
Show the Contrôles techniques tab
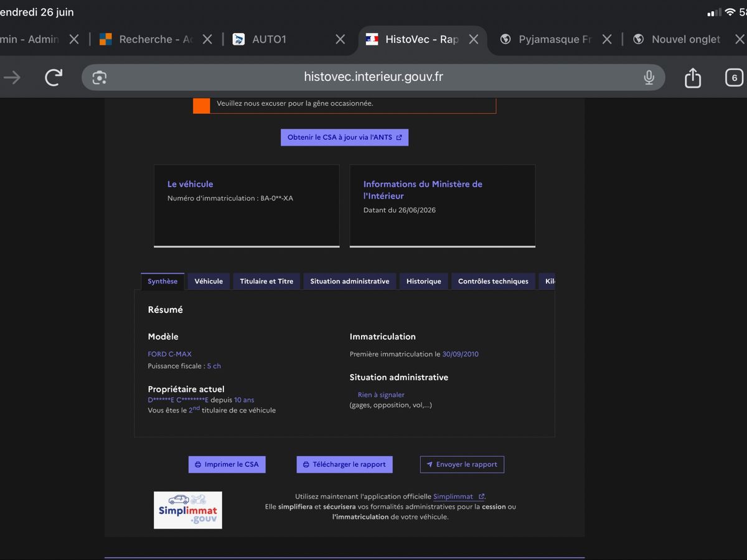pyautogui.click(x=493, y=281)
